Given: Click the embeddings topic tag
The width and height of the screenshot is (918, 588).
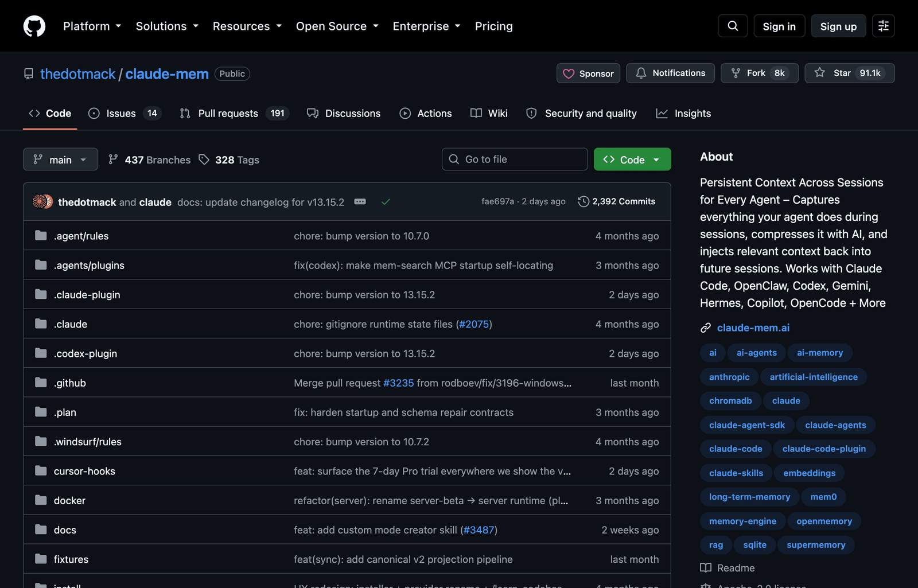Looking at the screenshot, I should pos(810,473).
